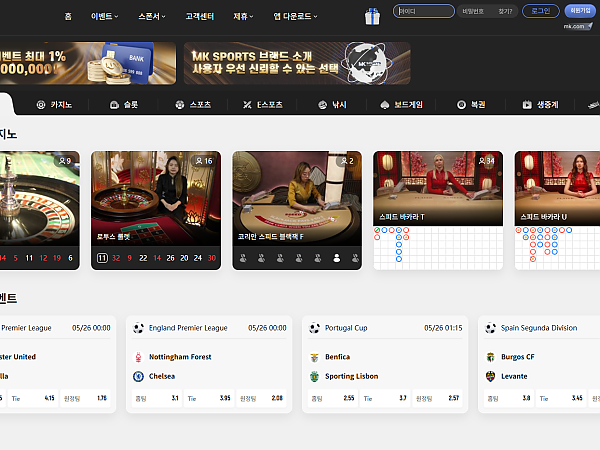Switch to the 낚시 category tab
Image resolution: width=600 pixels, height=450 pixels.
[x=332, y=104]
